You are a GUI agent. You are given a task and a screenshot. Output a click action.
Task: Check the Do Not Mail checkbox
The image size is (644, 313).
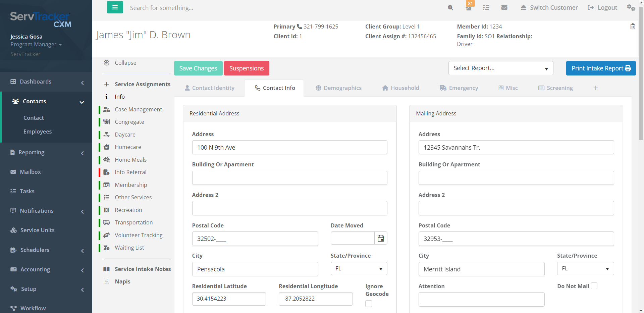[594, 285]
